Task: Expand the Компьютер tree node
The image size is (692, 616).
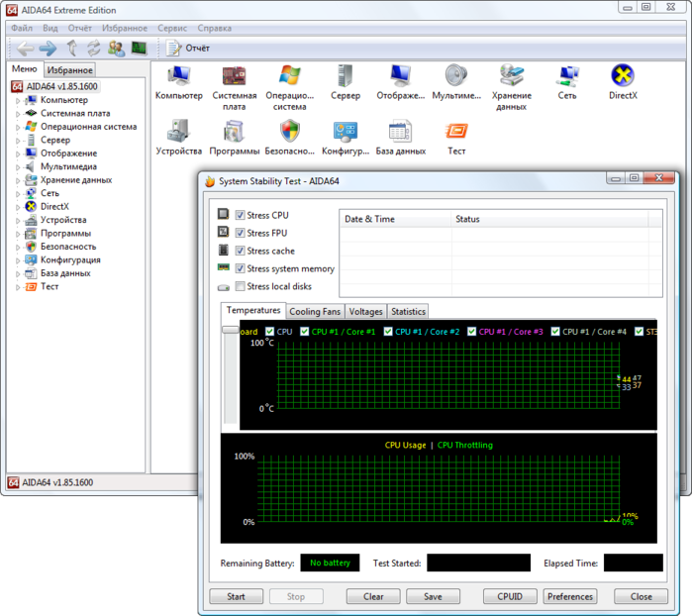Action: click(18, 100)
